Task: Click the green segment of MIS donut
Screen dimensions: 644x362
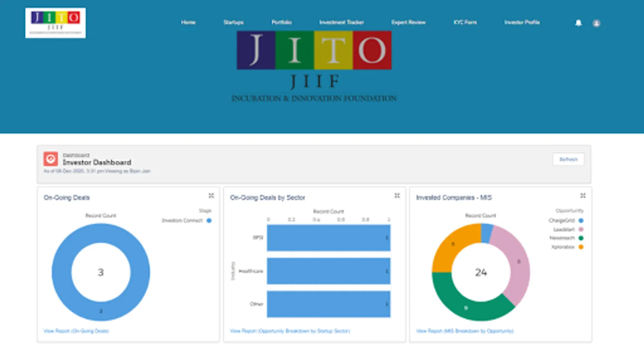Action: (x=466, y=308)
